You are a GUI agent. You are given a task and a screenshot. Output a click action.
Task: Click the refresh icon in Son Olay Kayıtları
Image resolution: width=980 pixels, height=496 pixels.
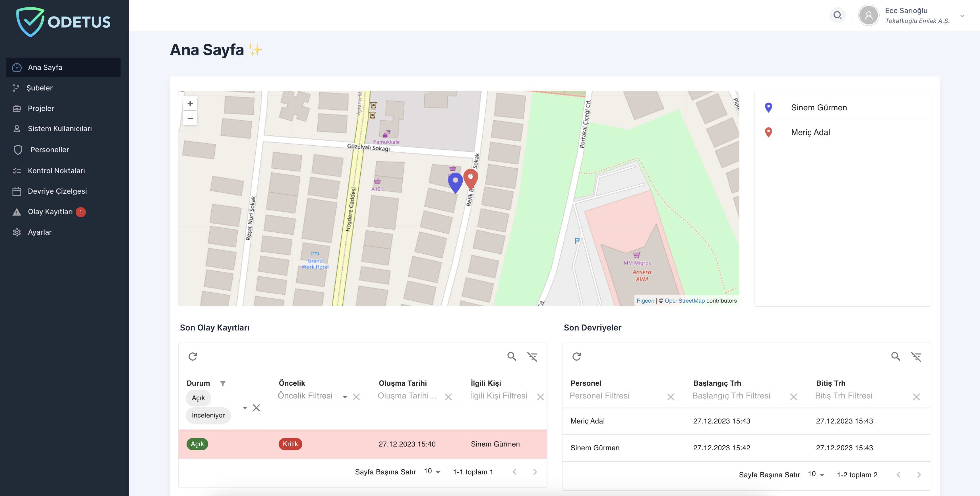coord(193,356)
